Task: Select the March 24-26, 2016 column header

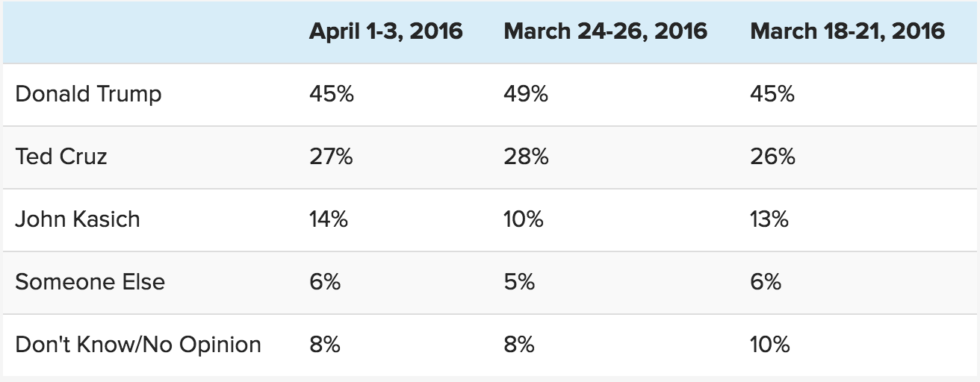Action: 605,31
